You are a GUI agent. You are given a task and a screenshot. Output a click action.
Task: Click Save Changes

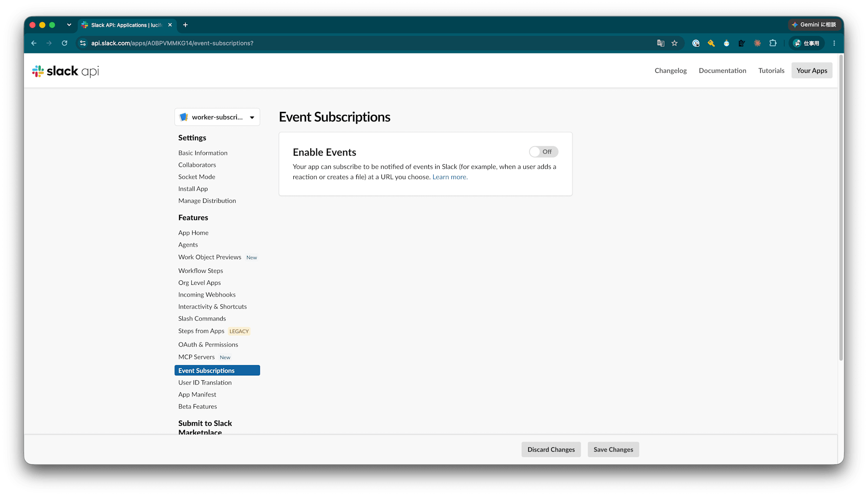click(613, 450)
